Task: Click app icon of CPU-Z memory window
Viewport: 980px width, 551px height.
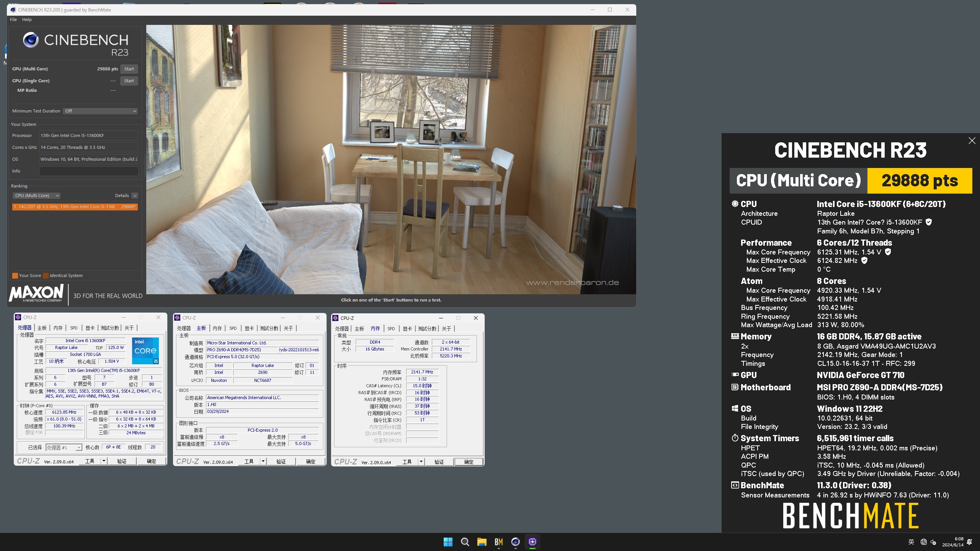Action: 336,318
